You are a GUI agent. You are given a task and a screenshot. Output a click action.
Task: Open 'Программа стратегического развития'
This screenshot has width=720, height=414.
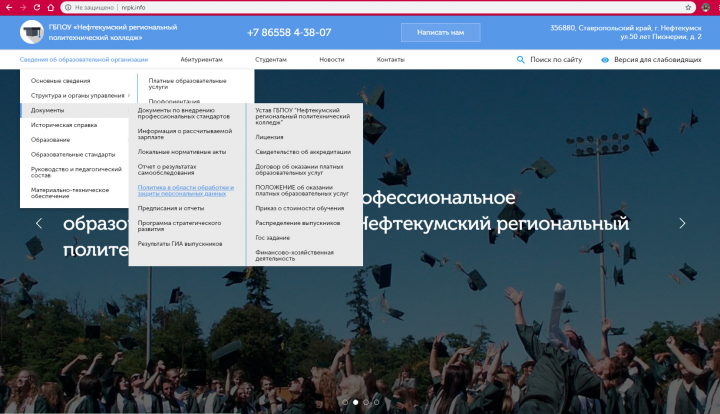click(179, 226)
